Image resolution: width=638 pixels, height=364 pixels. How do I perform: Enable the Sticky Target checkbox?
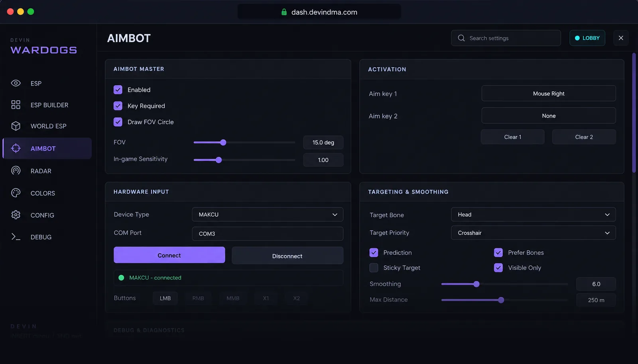(x=374, y=268)
